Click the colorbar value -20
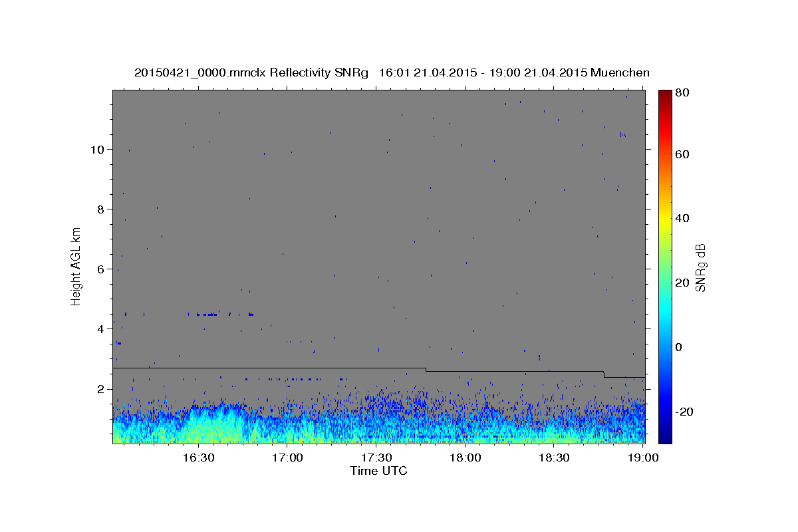 point(684,412)
